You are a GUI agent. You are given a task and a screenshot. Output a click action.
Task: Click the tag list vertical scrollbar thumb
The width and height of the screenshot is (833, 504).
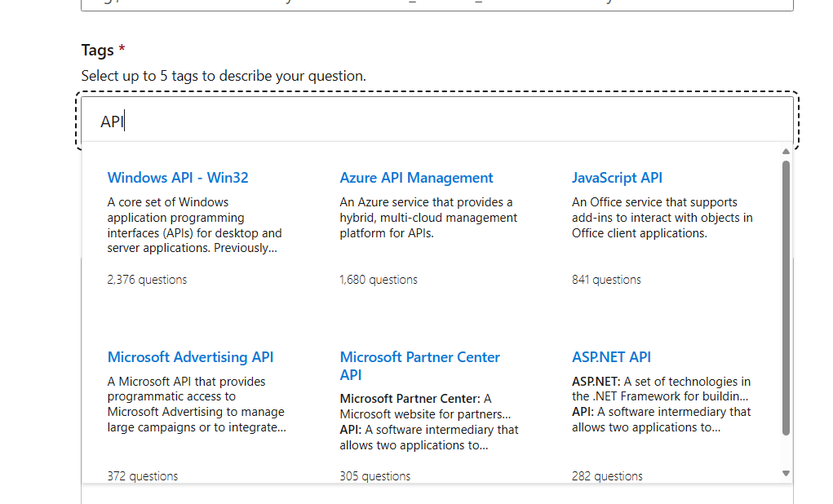point(786,298)
